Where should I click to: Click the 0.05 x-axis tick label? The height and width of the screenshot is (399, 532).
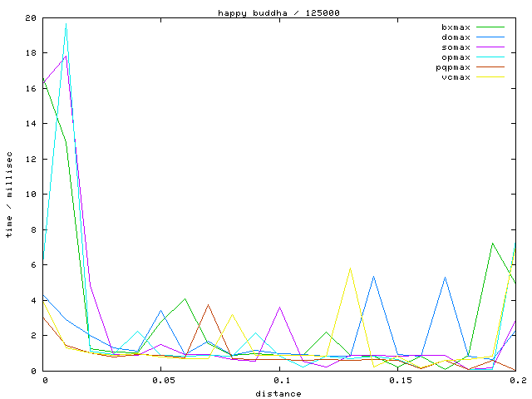(162, 380)
